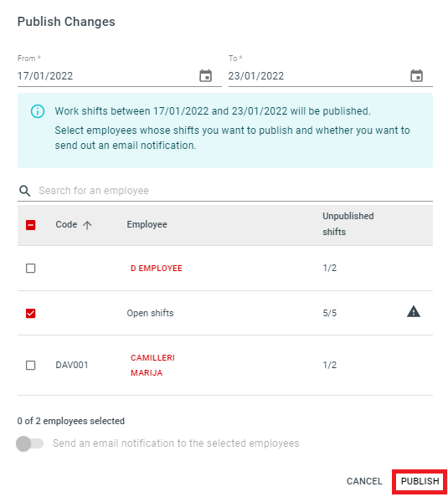Click the magnifying glass search icon
Viewport: 448px width, 502px height.
point(24,191)
